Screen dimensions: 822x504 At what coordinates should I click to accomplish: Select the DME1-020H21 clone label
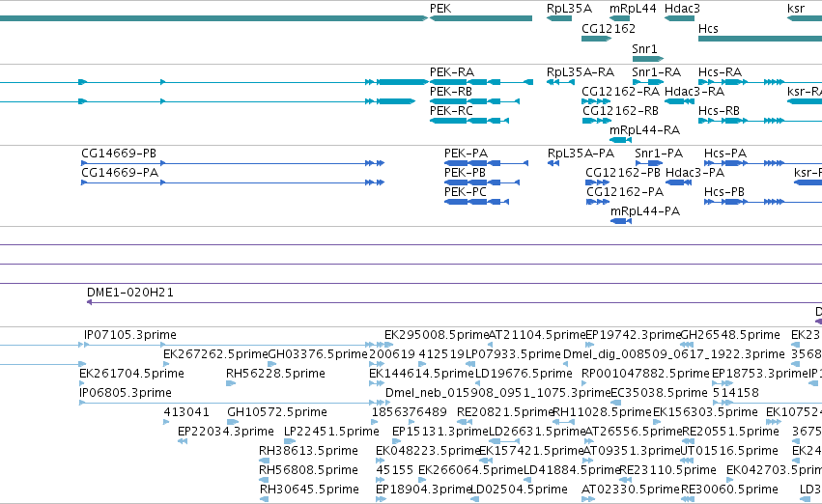point(130,293)
